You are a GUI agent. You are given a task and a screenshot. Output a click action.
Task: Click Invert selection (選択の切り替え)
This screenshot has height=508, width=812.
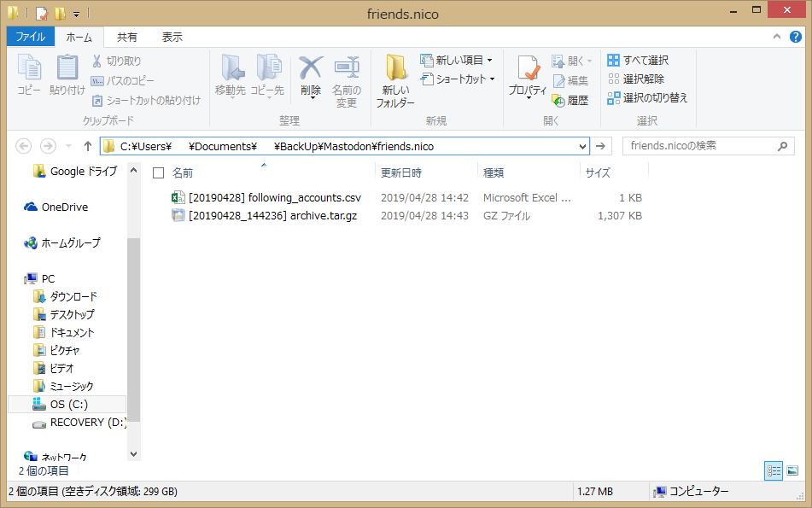(647, 98)
